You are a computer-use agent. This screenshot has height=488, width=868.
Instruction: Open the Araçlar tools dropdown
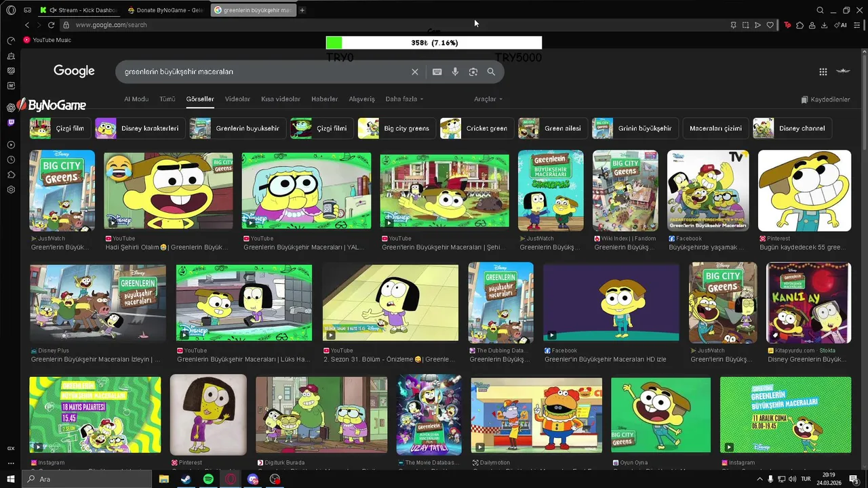click(x=488, y=99)
